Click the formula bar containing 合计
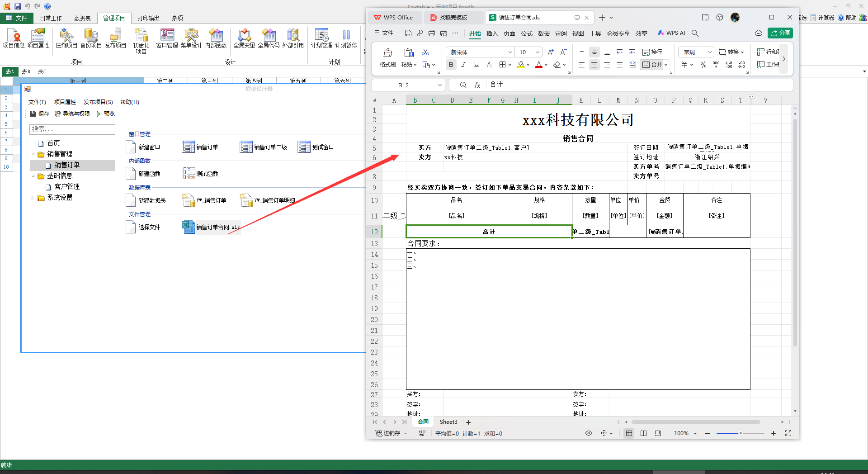This screenshot has height=474, width=868. pyautogui.click(x=640, y=85)
